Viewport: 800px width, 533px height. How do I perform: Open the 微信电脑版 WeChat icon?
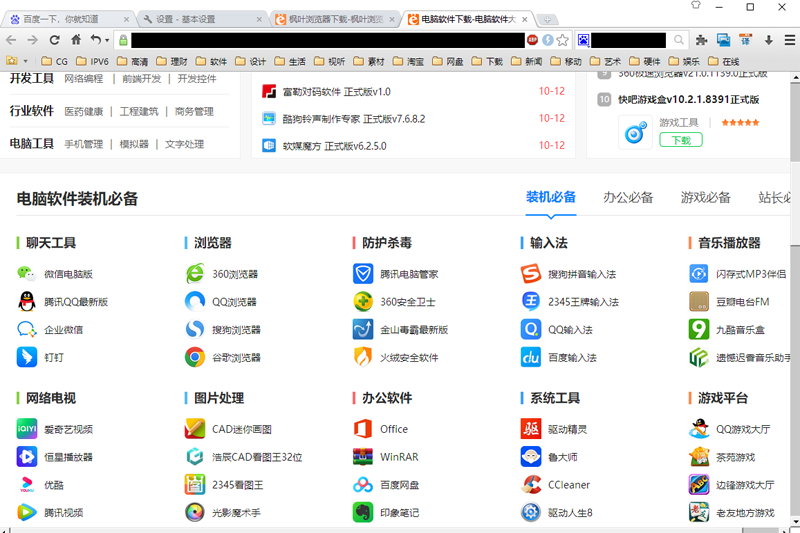[26, 273]
